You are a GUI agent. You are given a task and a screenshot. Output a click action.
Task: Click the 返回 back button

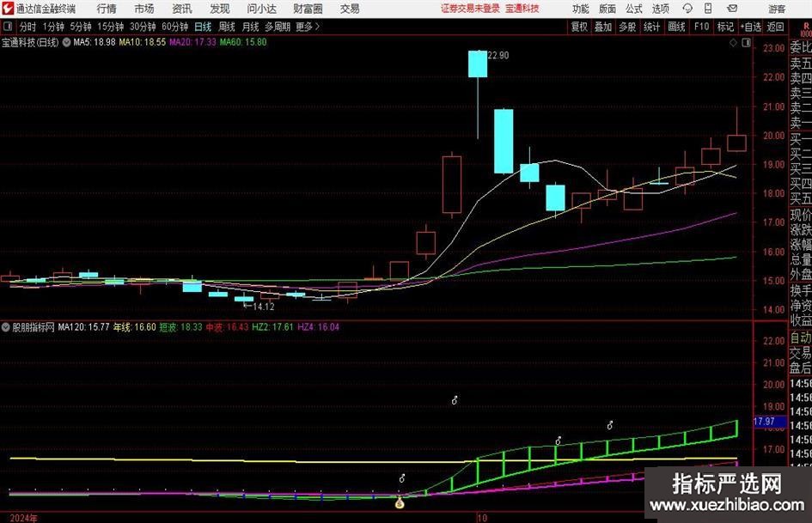[775, 27]
